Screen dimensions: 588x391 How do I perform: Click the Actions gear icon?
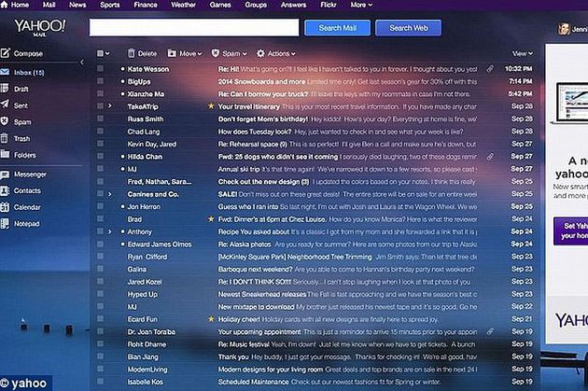[260, 53]
